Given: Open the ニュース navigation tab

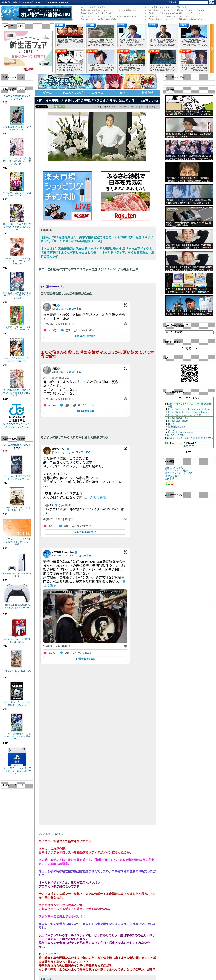Looking at the screenshot, I should pyautogui.click(x=97, y=92).
